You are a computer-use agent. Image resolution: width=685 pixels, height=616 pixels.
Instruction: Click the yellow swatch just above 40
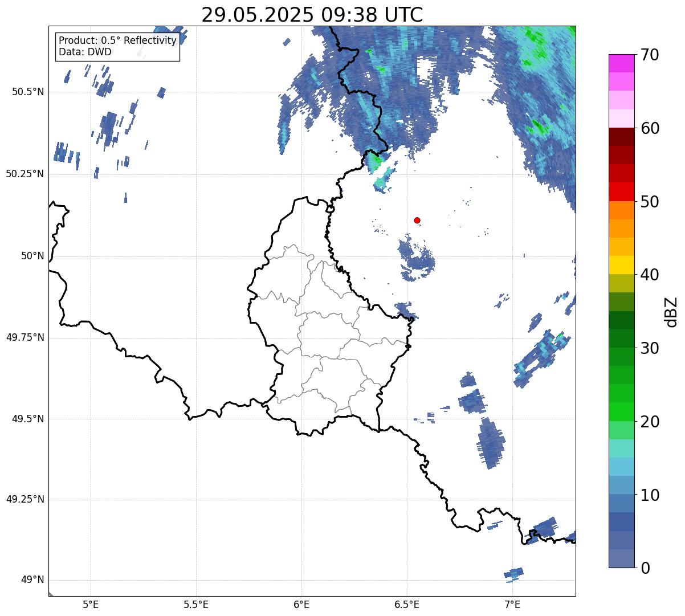(x=621, y=265)
